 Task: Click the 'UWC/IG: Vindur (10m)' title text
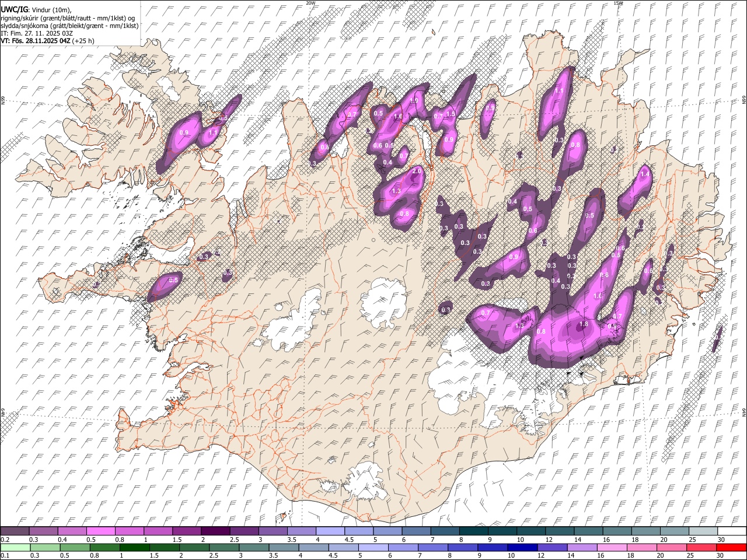point(36,10)
